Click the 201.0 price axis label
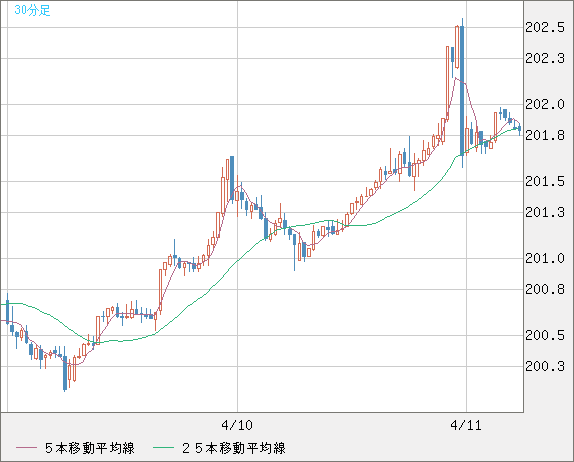 [545, 258]
